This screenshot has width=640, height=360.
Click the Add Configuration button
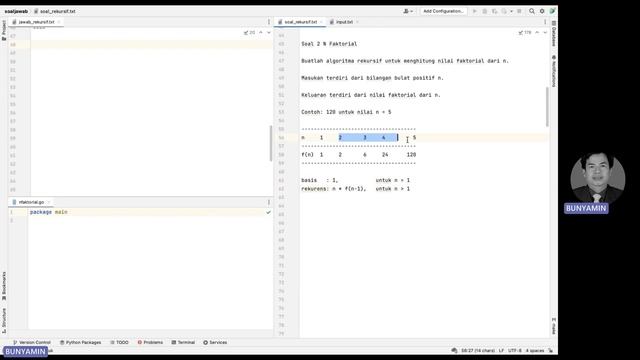[443, 11]
